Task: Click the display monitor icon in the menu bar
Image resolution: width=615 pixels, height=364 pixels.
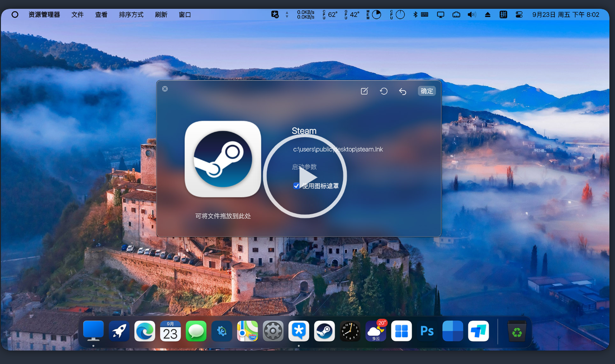Action: coord(440,15)
